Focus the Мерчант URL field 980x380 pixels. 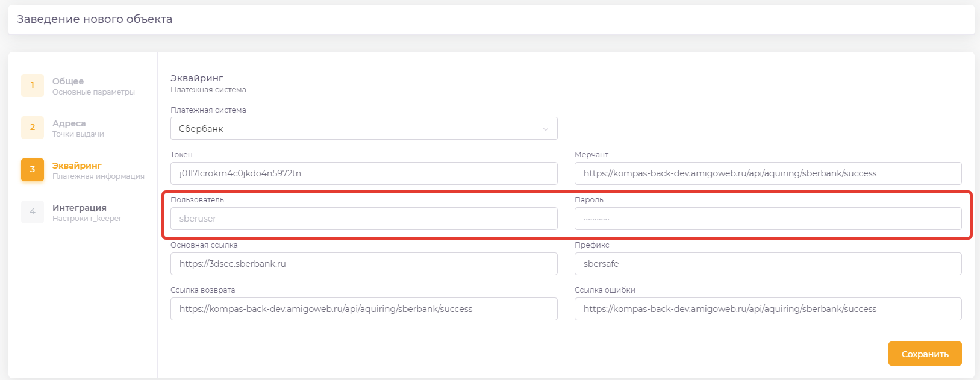coord(767,173)
